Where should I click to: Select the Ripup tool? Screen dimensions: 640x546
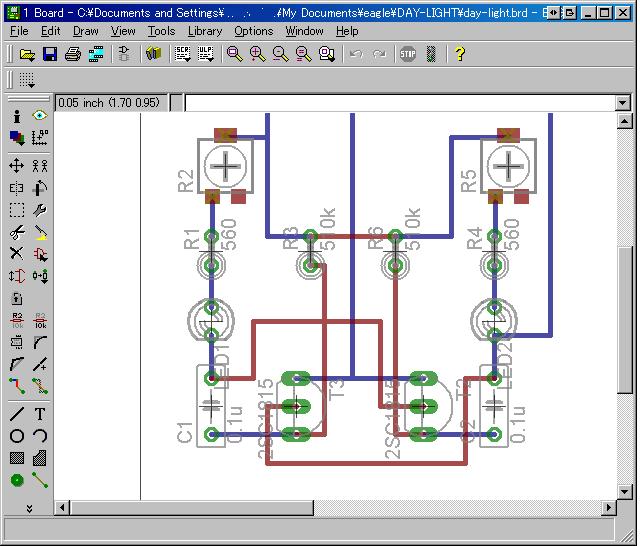pyautogui.click(x=40, y=386)
